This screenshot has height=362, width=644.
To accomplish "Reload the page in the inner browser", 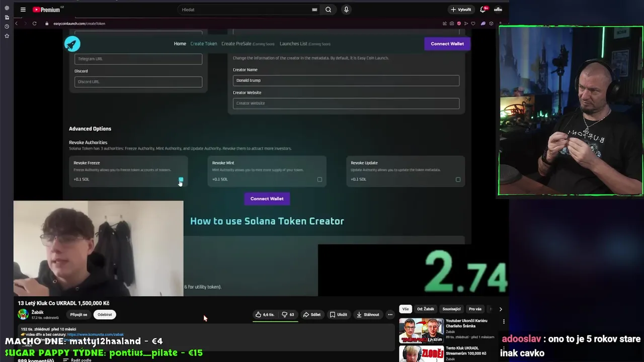I will [34, 23].
